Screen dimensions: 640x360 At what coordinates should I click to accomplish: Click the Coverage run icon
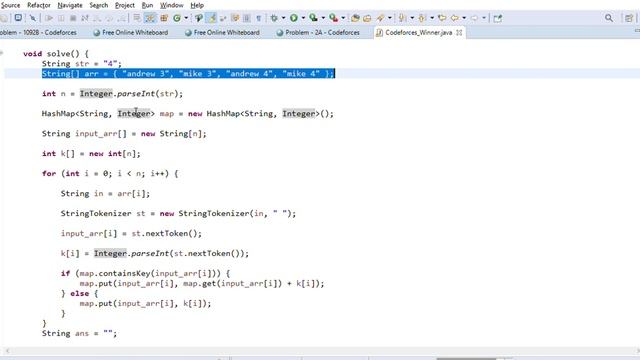point(313,18)
